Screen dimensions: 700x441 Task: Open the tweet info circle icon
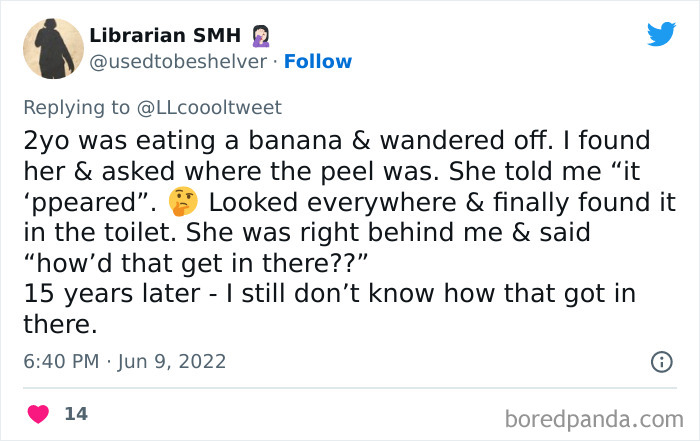pyautogui.click(x=661, y=362)
